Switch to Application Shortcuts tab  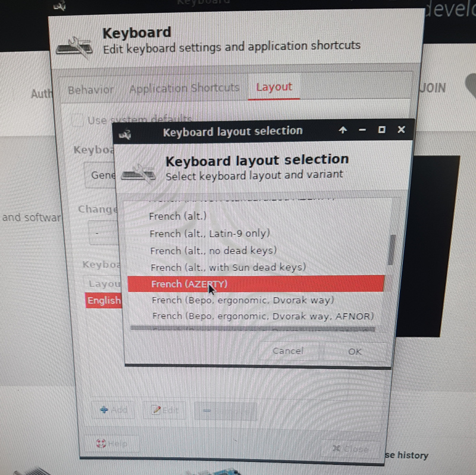pyautogui.click(x=184, y=88)
